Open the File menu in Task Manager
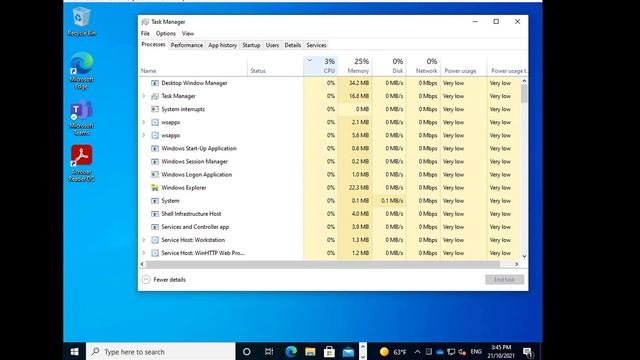The image size is (640, 360). tap(145, 33)
